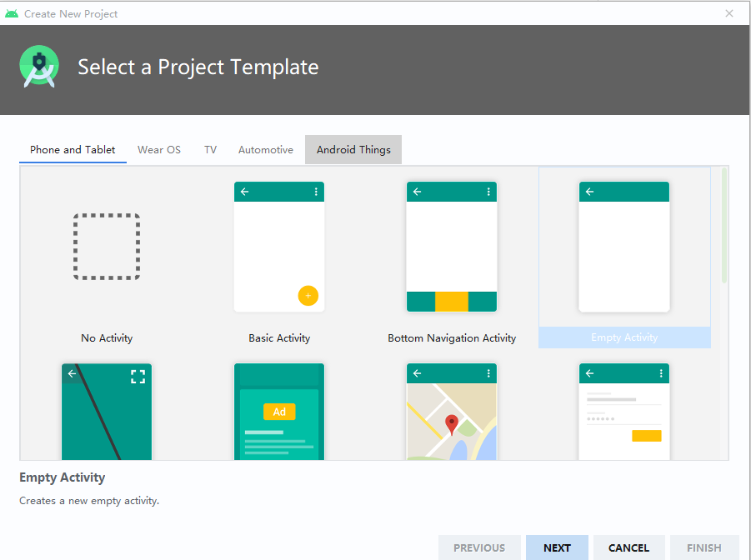This screenshot has height=560, width=751.
Task: Click the back arrow in Fullscreen preview
Action: tap(72, 373)
